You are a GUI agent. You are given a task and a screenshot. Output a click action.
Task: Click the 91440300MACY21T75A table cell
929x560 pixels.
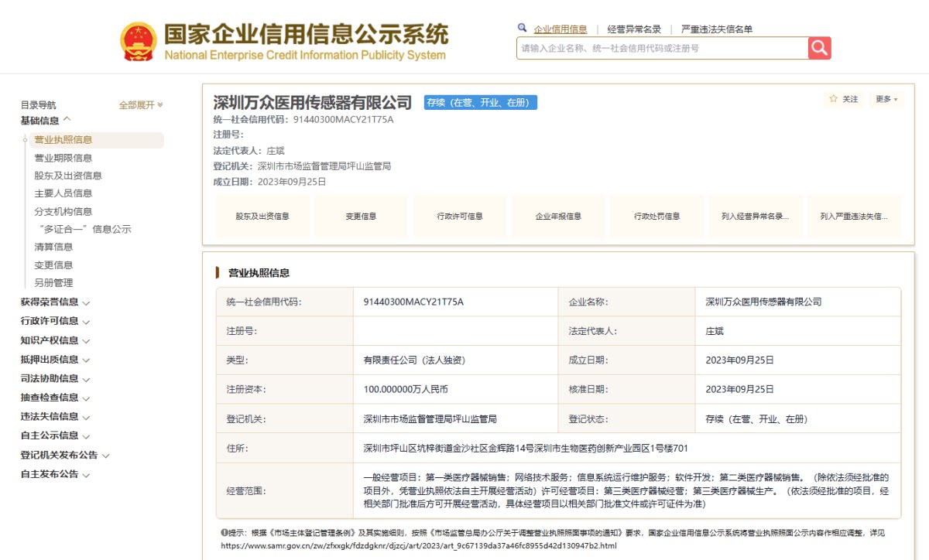coord(455,302)
